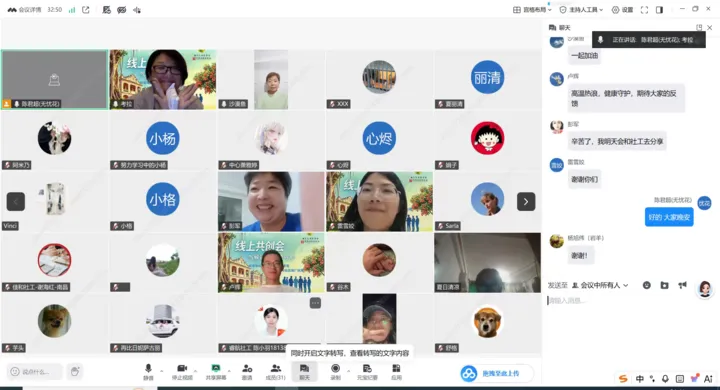Viewport: 720px width, 390px height.
Task: Click the tray microphone icon
Action: (x=665, y=379)
